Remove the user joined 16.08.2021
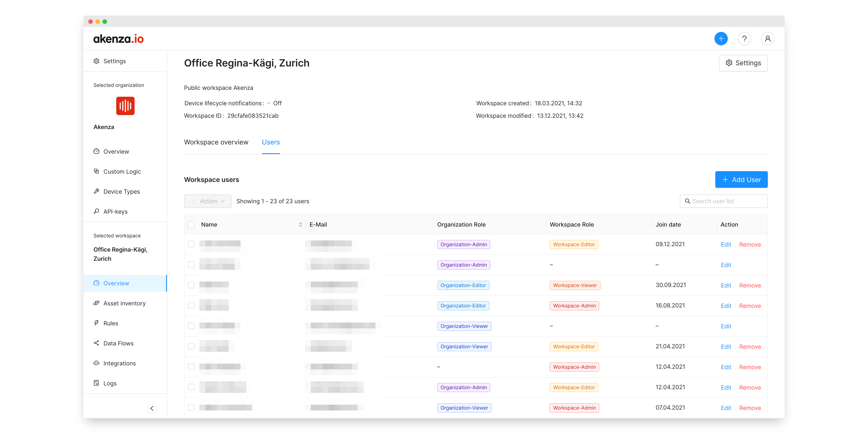The width and height of the screenshot is (868, 434). click(x=750, y=306)
